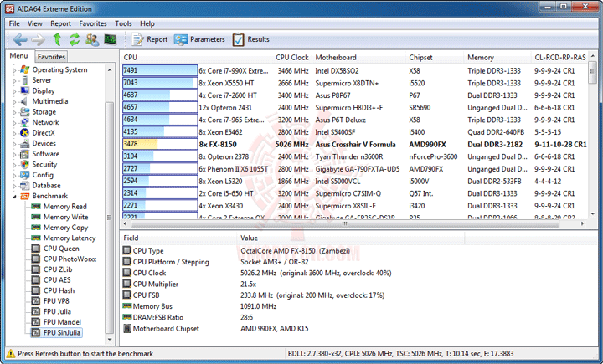Select the 4687 score bar row

point(160,95)
